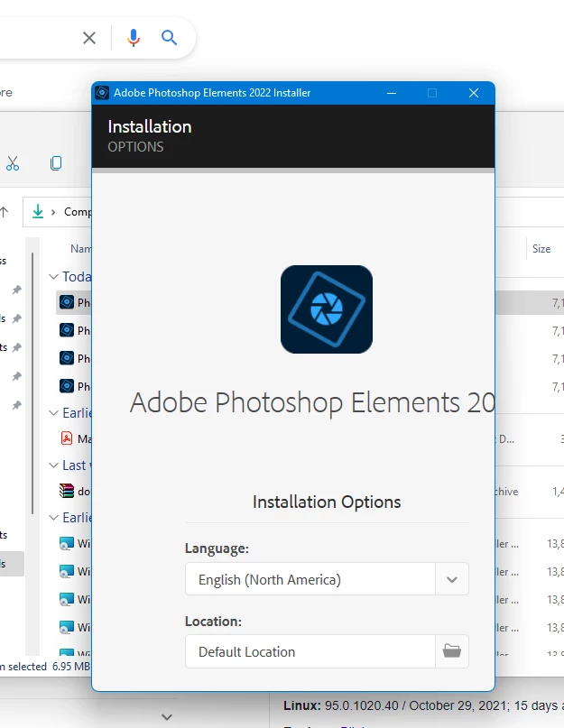Select the first Ph file under Today

click(74, 303)
